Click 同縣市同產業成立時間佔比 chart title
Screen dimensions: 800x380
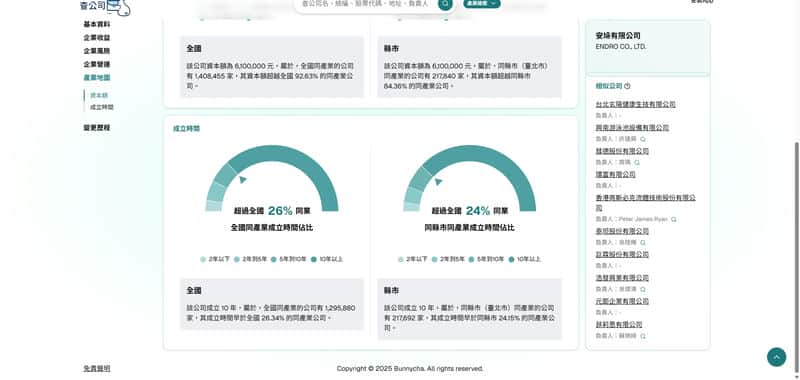point(469,228)
